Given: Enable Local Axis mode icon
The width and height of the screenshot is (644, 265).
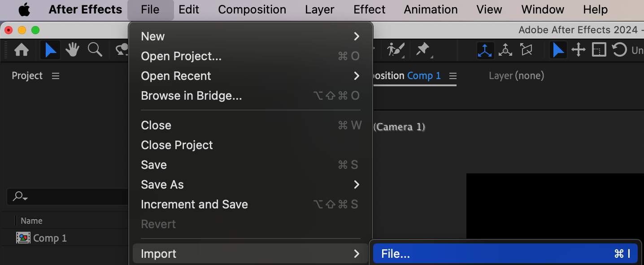Looking at the screenshot, I should pyautogui.click(x=485, y=50).
